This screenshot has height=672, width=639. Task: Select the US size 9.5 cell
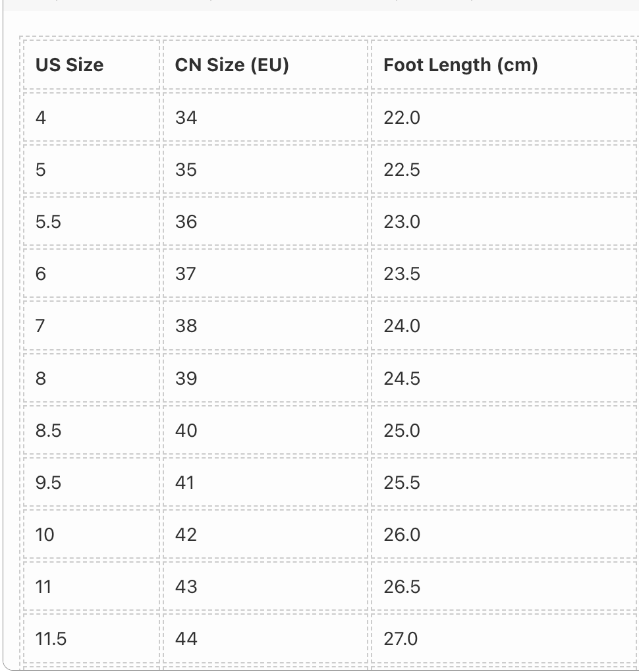(92, 482)
